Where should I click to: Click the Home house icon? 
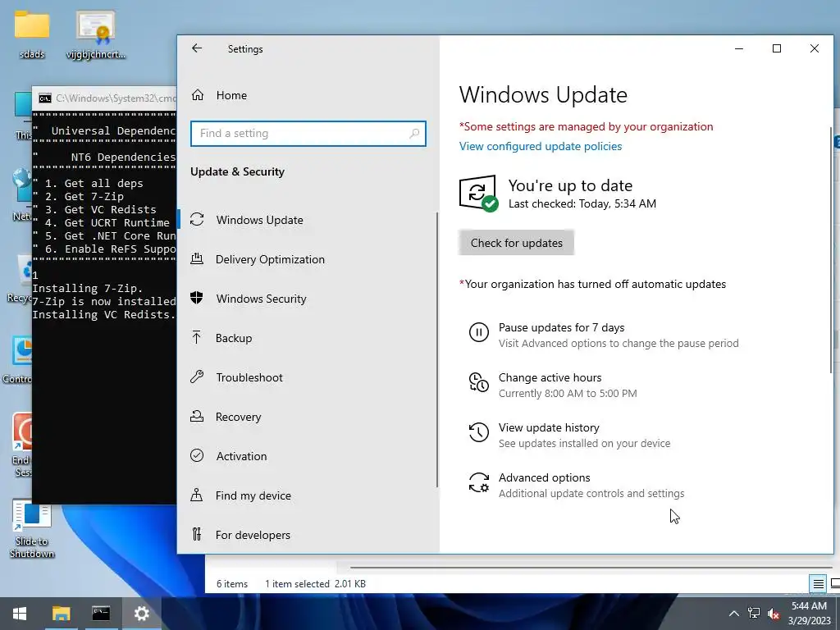tap(198, 95)
